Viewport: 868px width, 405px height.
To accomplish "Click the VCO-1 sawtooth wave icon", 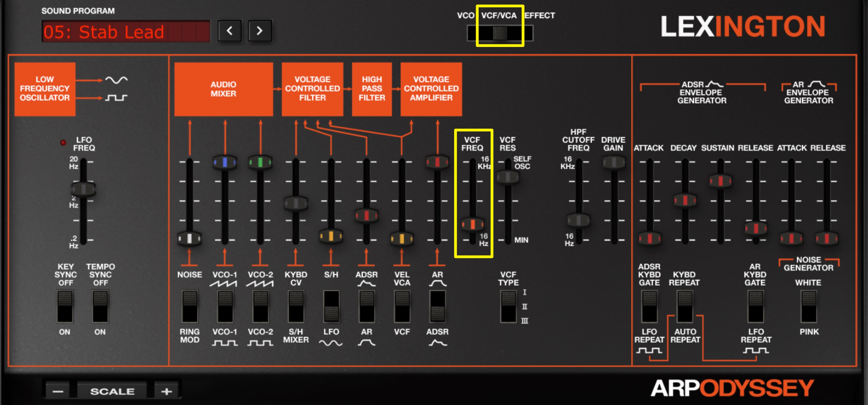I will point(224,284).
